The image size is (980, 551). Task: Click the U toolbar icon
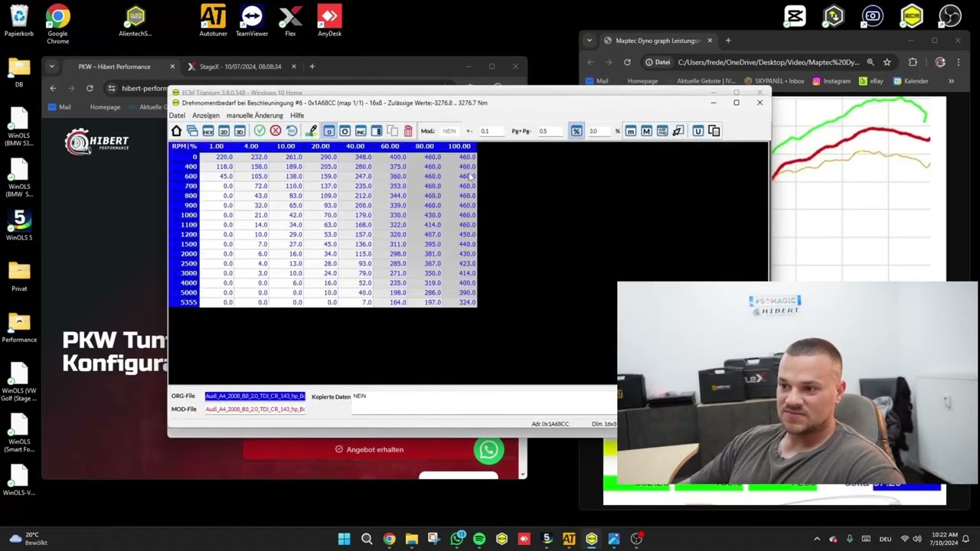pyautogui.click(x=697, y=131)
